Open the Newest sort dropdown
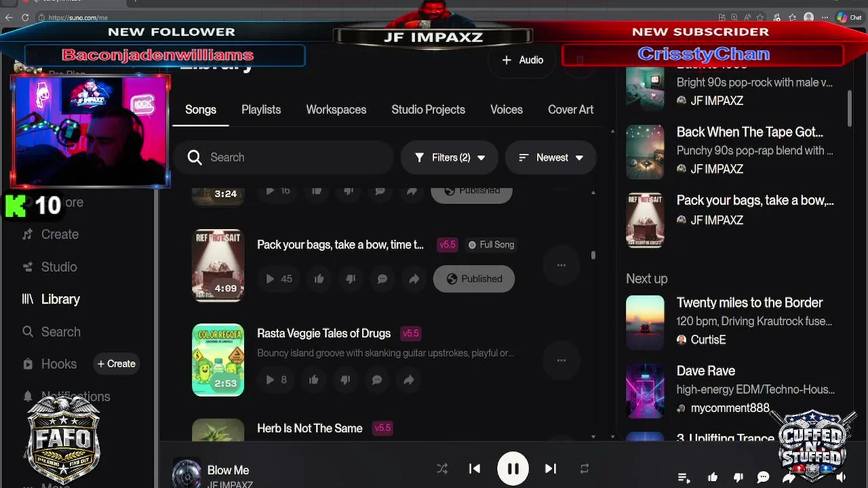Image resolution: width=868 pixels, height=488 pixels. point(551,157)
